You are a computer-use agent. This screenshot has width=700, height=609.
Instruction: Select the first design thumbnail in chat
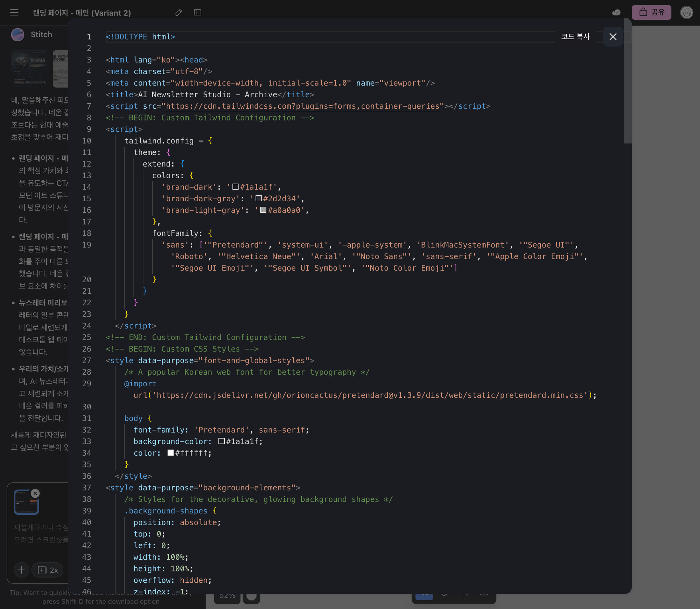[30, 69]
